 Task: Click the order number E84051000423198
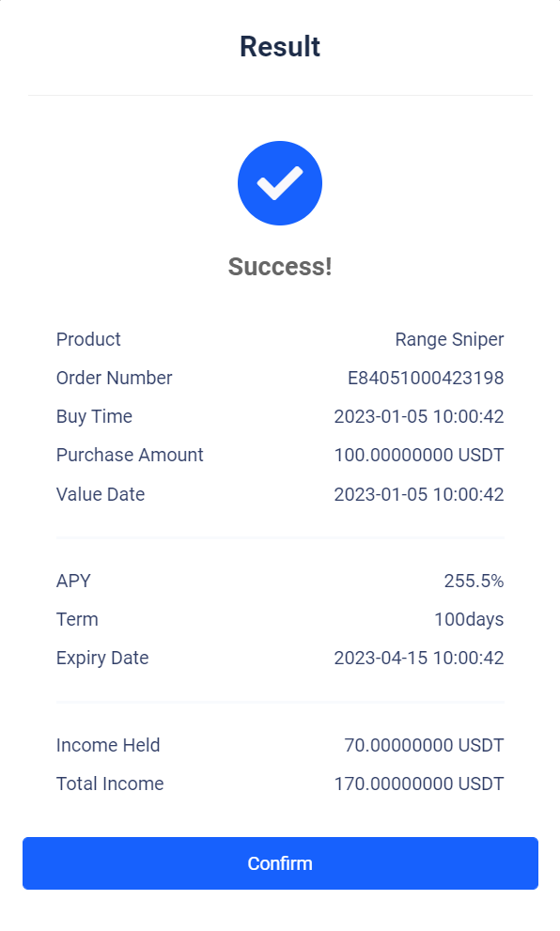(x=426, y=378)
